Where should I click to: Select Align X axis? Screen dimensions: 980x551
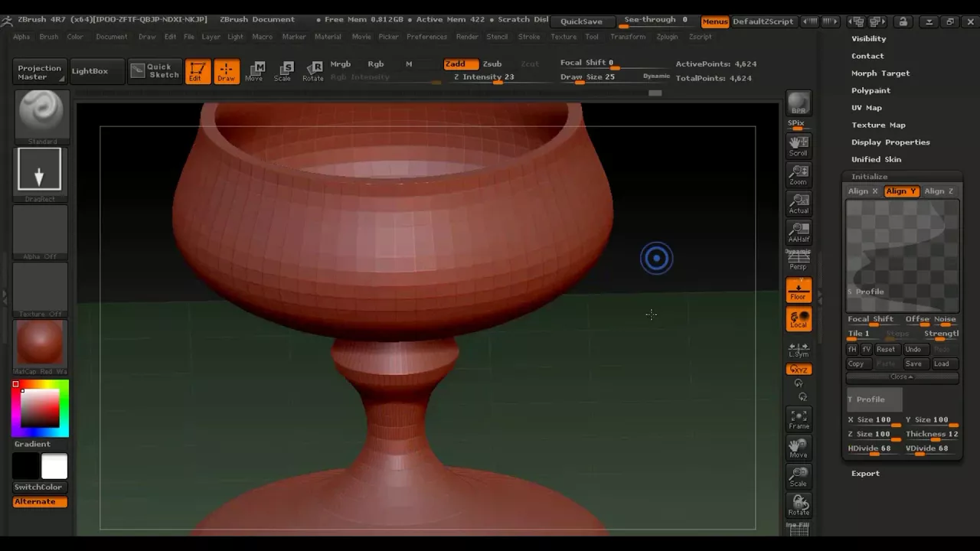pyautogui.click(x=864, y=191)
